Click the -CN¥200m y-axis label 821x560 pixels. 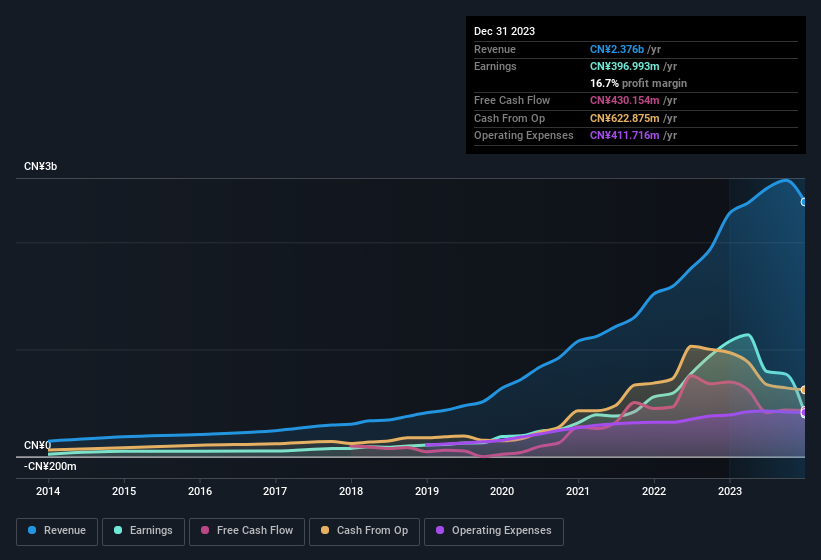tap(50, 466)
